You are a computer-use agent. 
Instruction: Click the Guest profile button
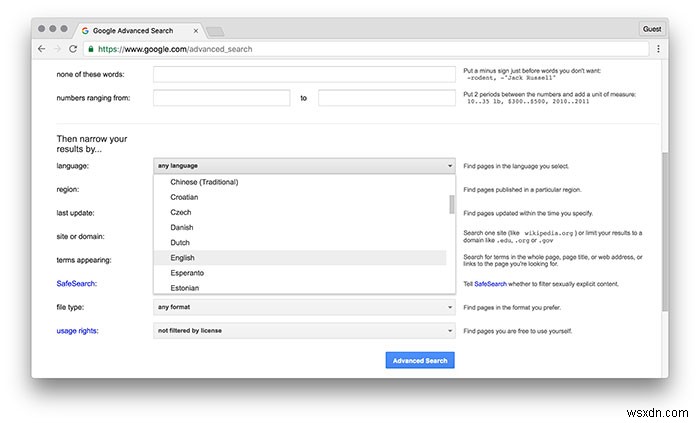click(x=652, y=29)
